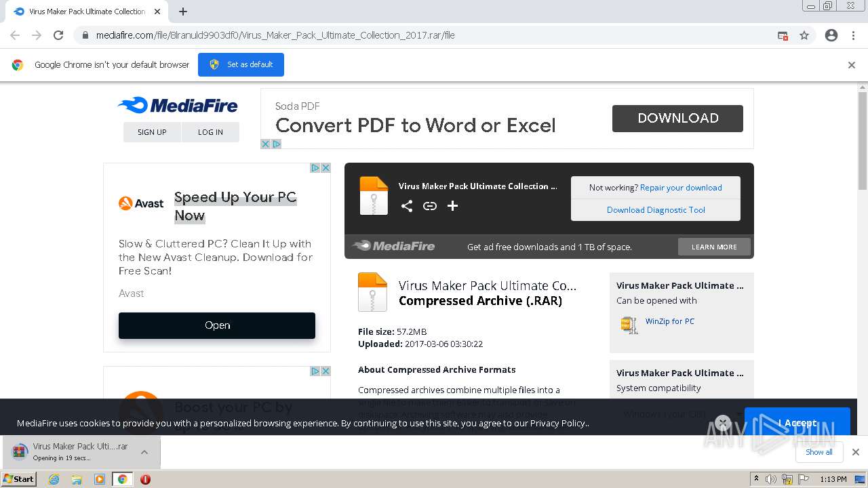
Task: Close the Avast sidebar ad
Action: click(x=325, y=168)
